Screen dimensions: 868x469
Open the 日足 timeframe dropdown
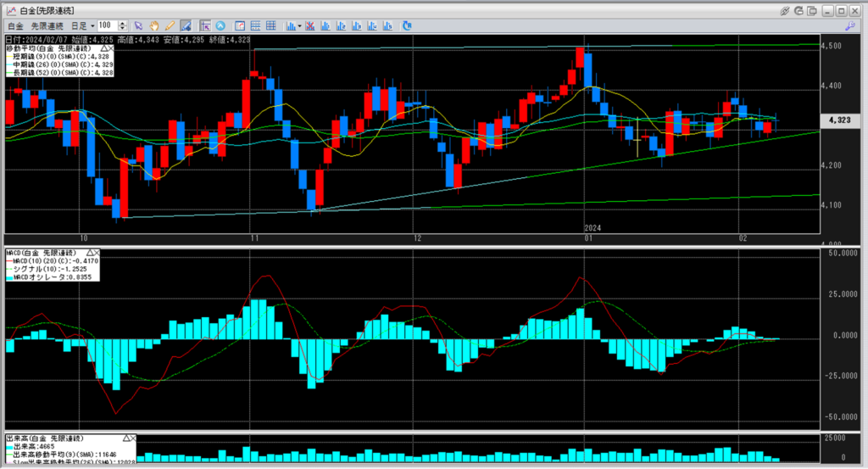pos(82,26)
